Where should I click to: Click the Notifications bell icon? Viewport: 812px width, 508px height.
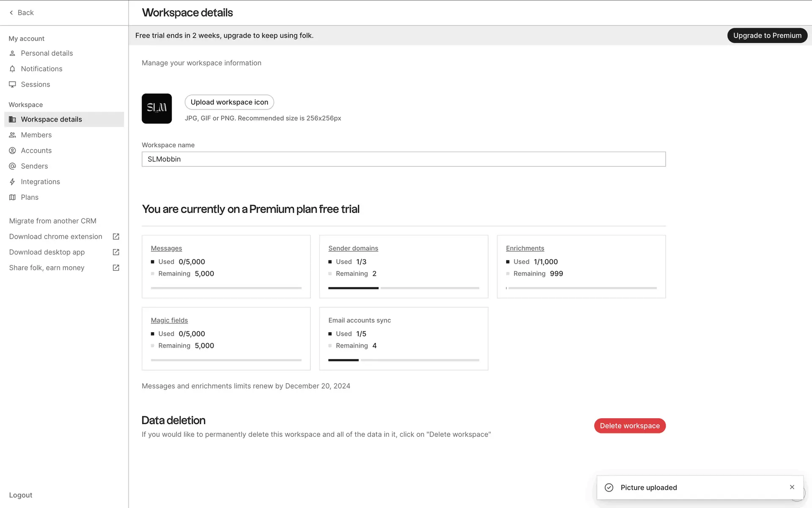pyautogui.click(x=12, y=69)
